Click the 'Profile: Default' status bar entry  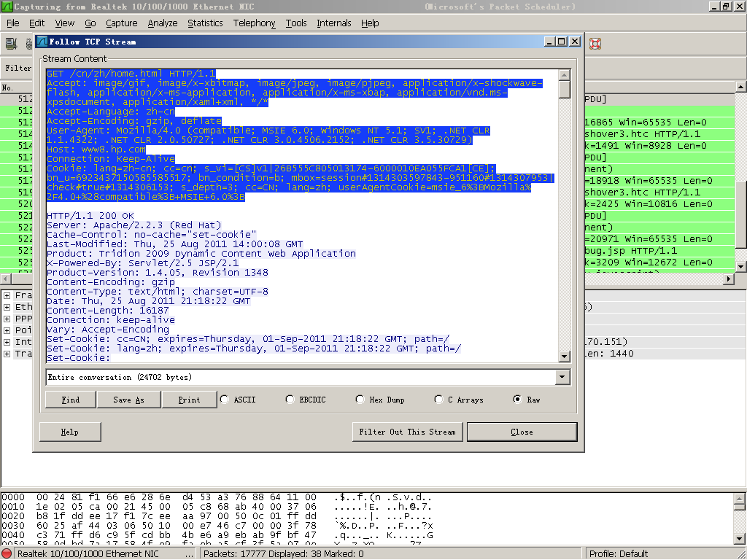tap(619, 554)
